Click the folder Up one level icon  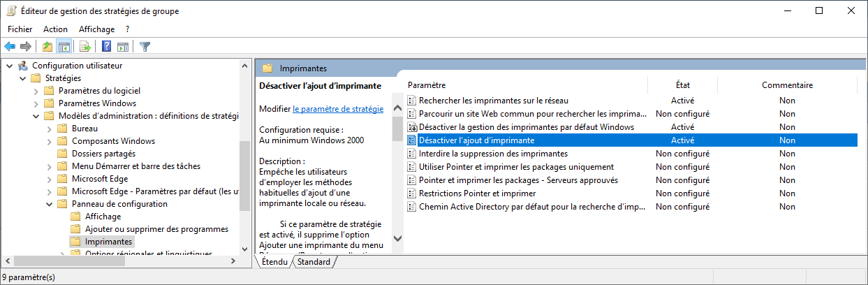tap(47, 47)
